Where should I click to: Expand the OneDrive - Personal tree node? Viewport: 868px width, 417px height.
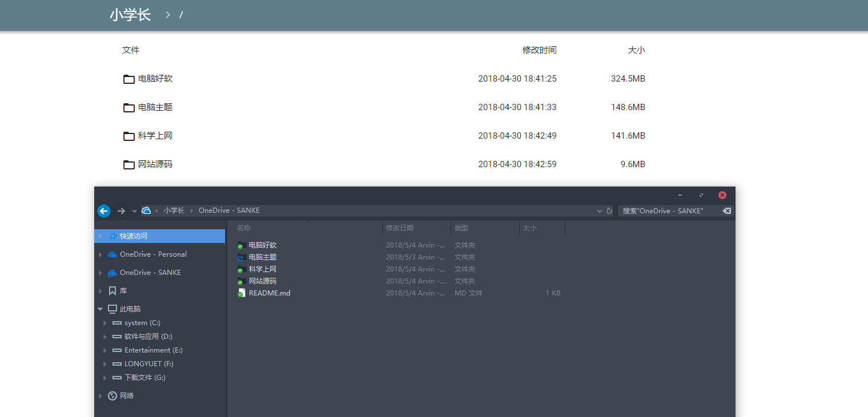pyautogui.click(x=101, y=254)
